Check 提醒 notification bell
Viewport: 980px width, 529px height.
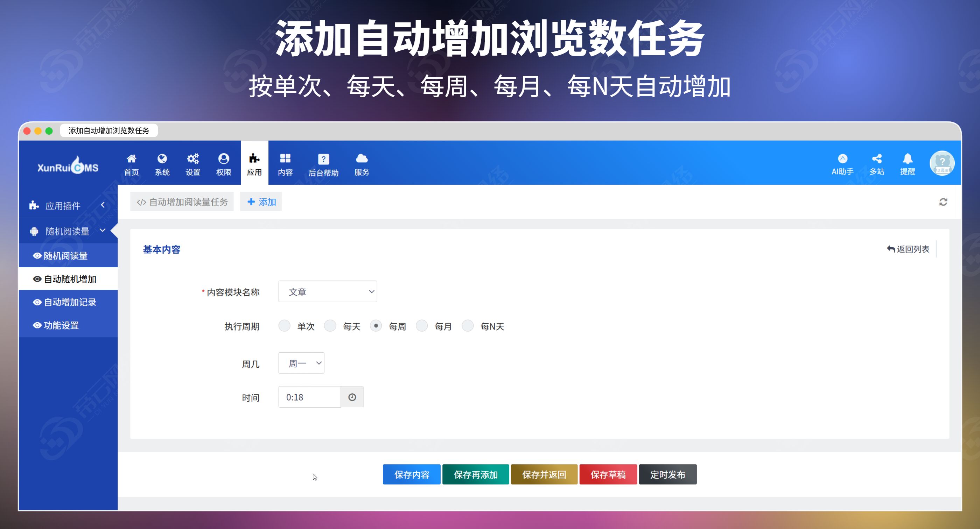pos(908,163)
